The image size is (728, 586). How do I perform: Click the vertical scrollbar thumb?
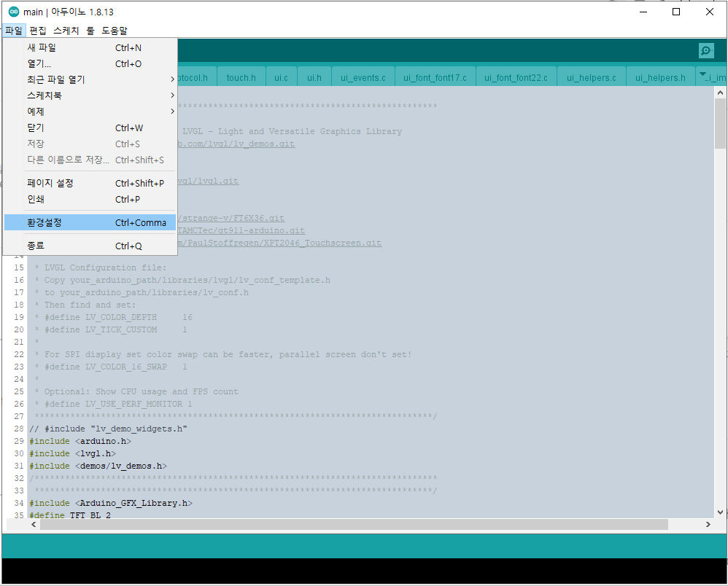720,123
